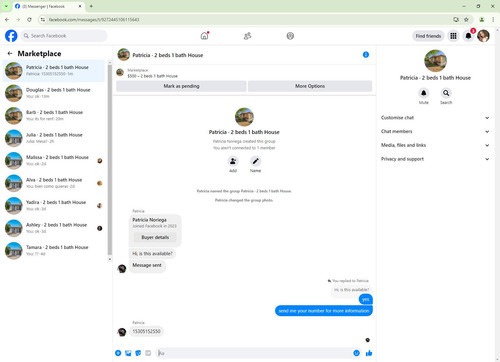The height and width of the screenshot is (362, 500).
Task: Click the Mark as pending button
Action: [181, 86]
